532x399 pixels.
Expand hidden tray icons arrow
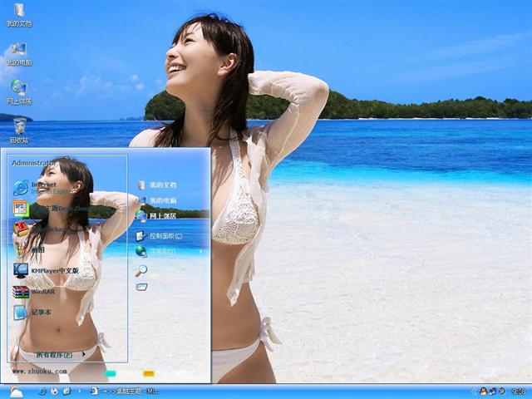pos(475,392)
